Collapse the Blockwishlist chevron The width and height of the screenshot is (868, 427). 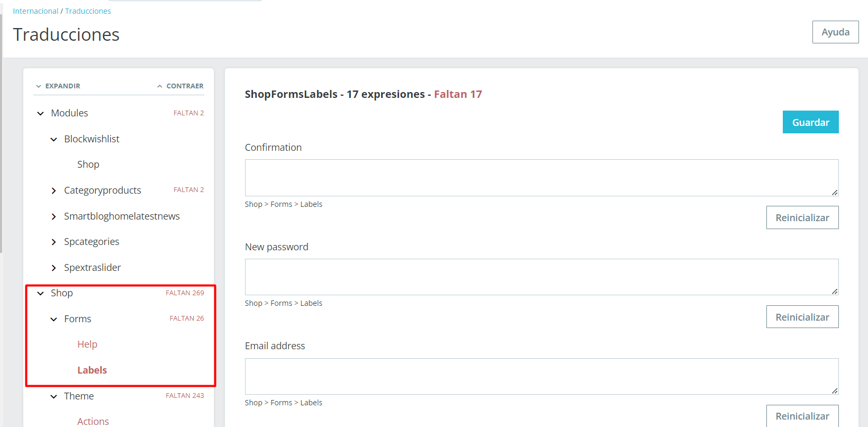click(x=53, y=139)
